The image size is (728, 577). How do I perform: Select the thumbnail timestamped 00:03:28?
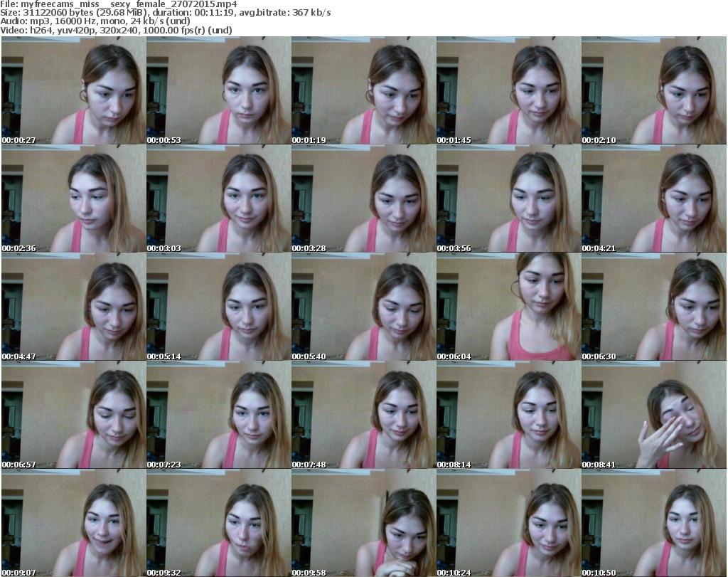click(363, 198)
